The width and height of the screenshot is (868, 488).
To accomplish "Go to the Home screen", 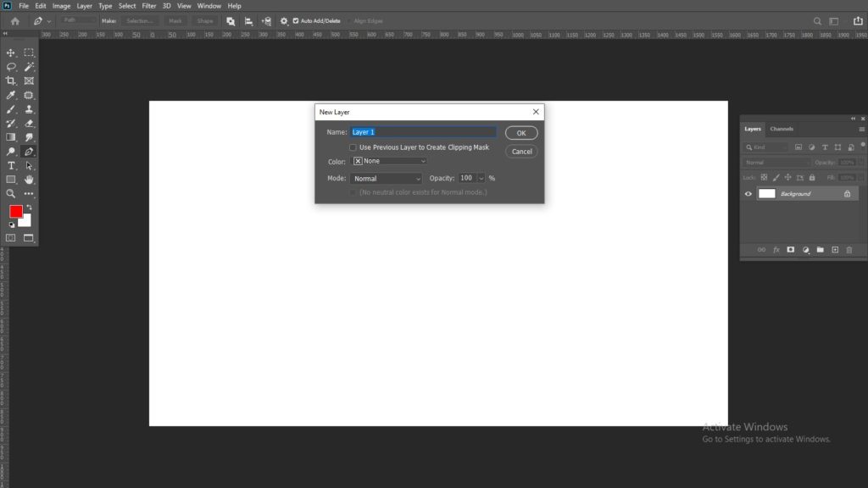I will [15, 21].
